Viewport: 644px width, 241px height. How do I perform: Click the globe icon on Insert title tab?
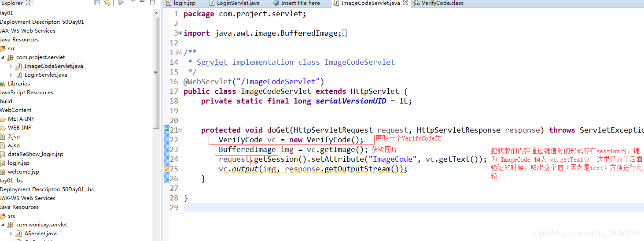pos(276,3)
